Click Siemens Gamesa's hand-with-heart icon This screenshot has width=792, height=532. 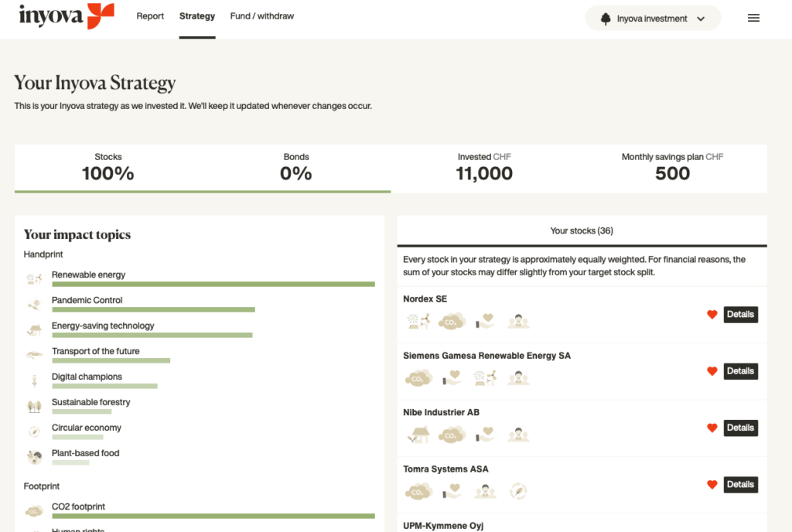pos(452,377)
